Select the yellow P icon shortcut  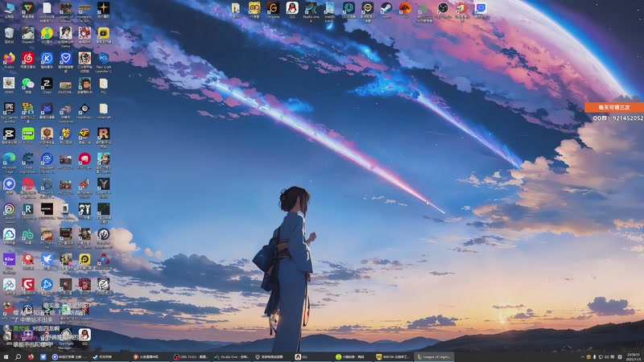[x=85, y=260]
